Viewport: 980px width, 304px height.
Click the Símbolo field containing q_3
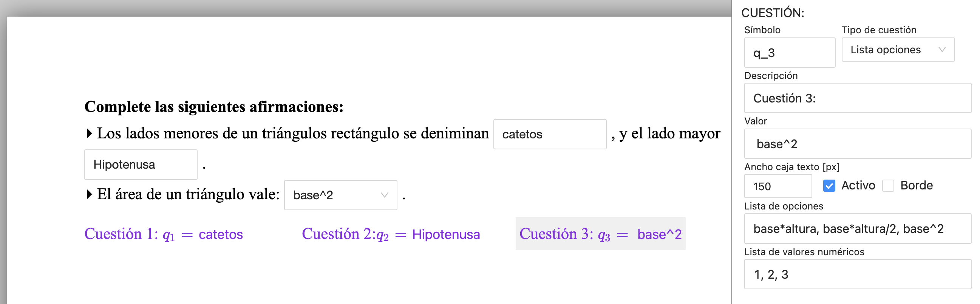tap(789, 53)
